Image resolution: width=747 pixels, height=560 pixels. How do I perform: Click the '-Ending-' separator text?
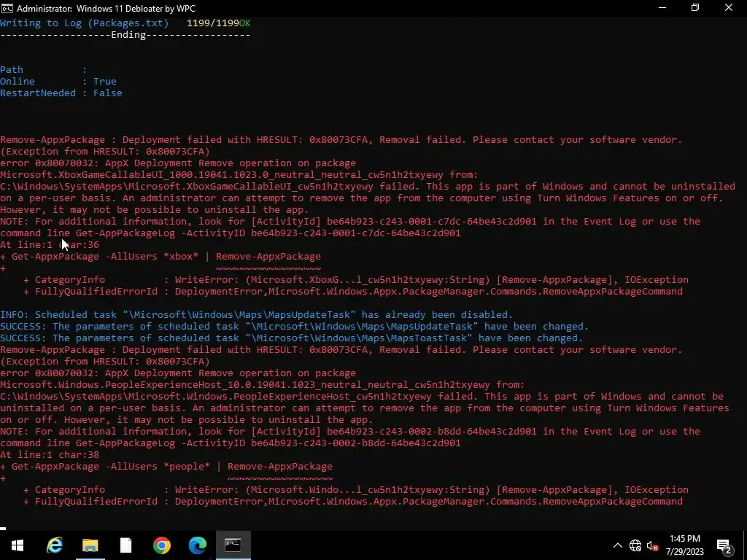125,35
